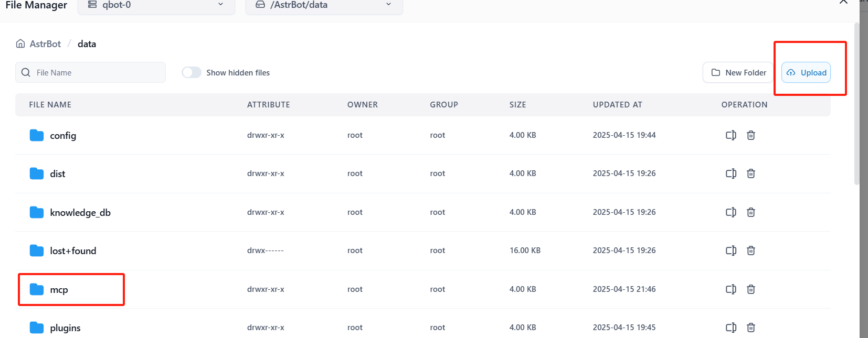Expand the /AstrBot/data path dropdown
This screenshot has height=338, width=868.
tap(324, 5)
